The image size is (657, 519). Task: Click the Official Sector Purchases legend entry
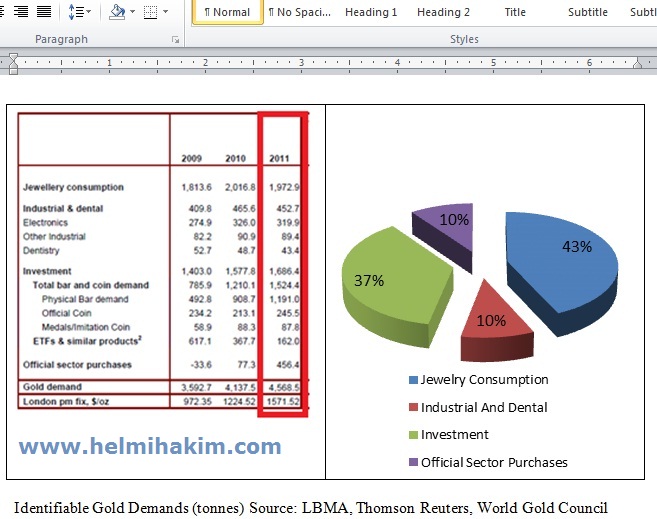488,462
